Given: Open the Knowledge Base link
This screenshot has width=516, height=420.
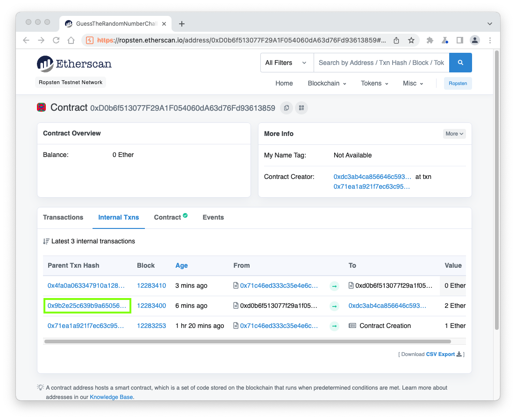Looking at the screenshot, I should point(111,397).
